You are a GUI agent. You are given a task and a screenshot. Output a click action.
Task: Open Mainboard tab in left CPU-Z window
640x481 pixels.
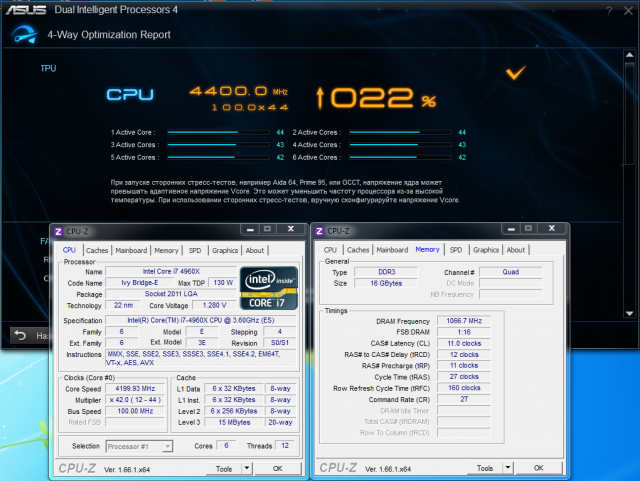[x=131, y=250]
